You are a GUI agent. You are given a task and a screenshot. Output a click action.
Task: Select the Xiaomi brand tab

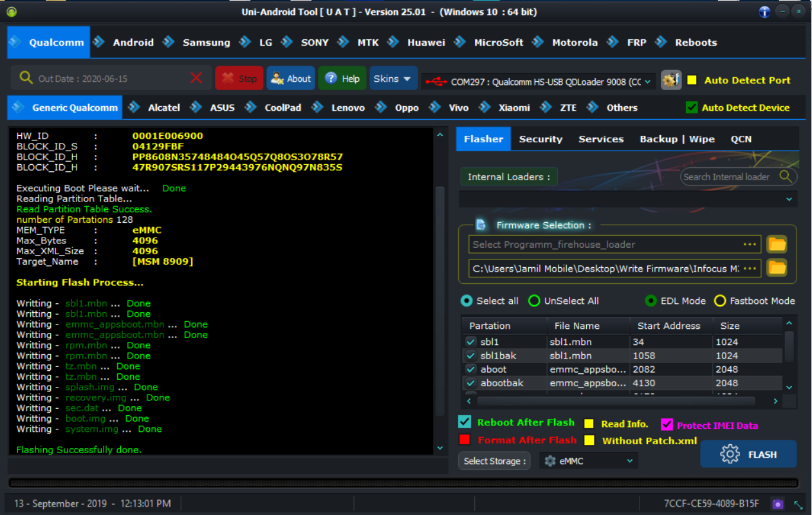pyautogui.click(x=514, y=108)
